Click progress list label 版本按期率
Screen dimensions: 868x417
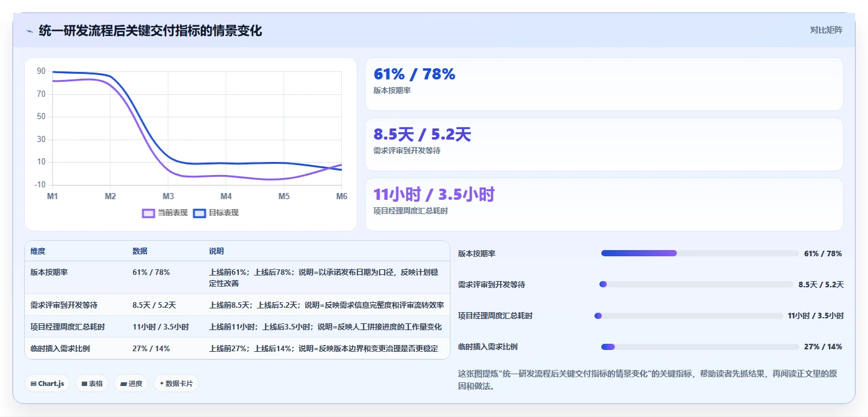pos(477,254)
